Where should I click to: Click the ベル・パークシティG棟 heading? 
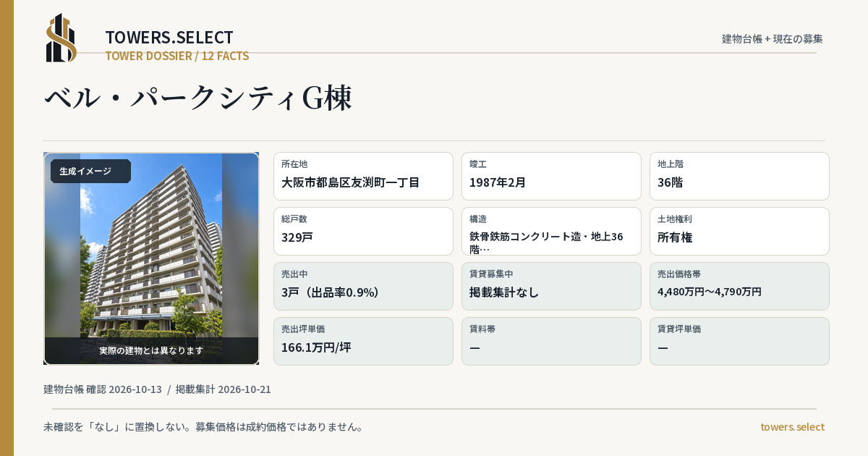(x=198, y=98)
